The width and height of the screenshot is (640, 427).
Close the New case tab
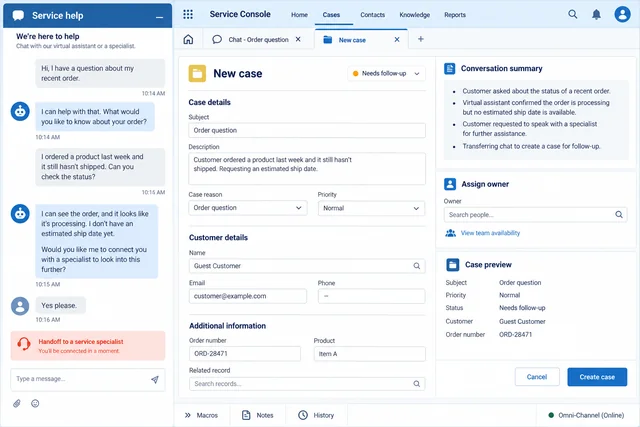click(x=397, y=40)
